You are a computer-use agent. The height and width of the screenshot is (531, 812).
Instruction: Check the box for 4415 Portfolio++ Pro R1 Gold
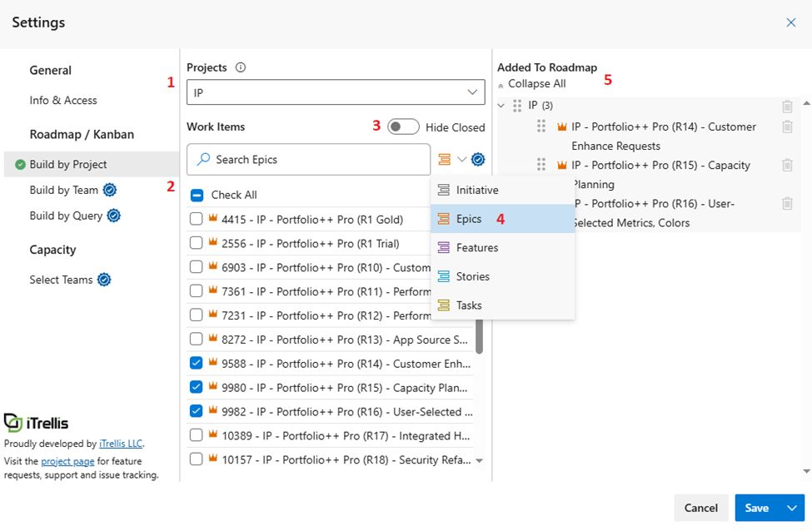point(196,220)
